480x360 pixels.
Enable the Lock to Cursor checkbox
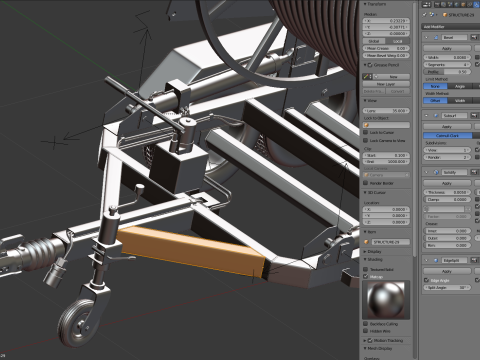tap(366, 132)
